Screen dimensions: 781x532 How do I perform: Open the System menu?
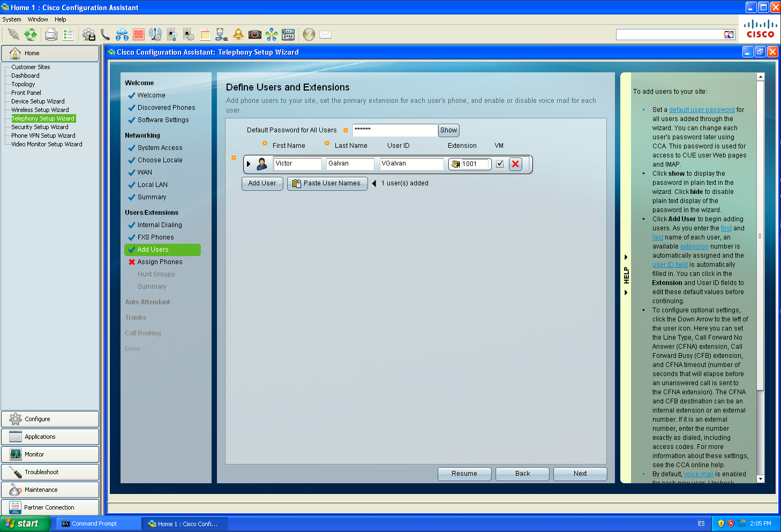pyautogui.click(x=12, y=19)
